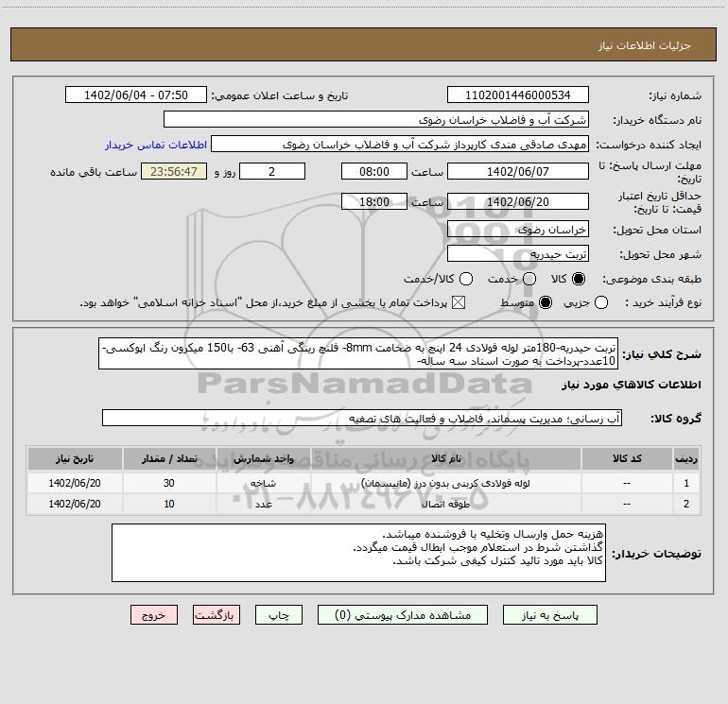Click the شماره نیاز number field
Image resolution: width=728 pixels, height=704 pixels.
[x=518, y=94]
